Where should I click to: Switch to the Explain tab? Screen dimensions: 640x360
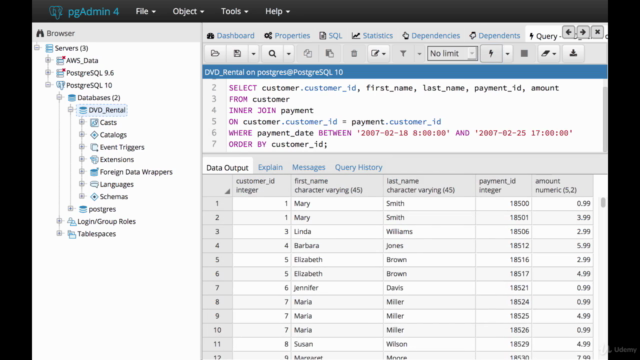[270, 167]
